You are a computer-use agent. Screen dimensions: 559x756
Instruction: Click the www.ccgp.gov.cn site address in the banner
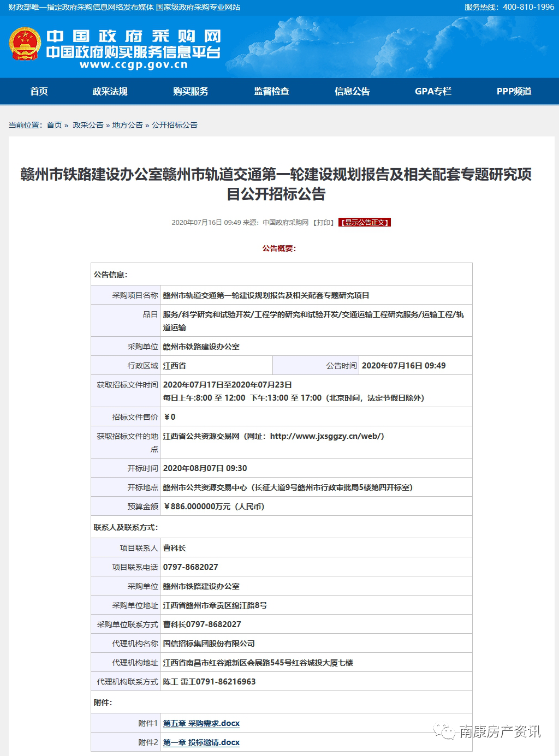(134, 65)
